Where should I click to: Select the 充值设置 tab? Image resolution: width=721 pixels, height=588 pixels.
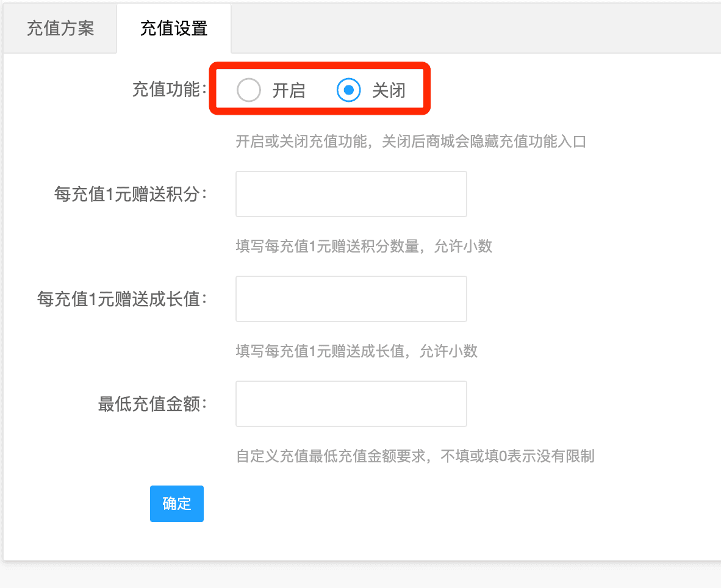point(174,29)
